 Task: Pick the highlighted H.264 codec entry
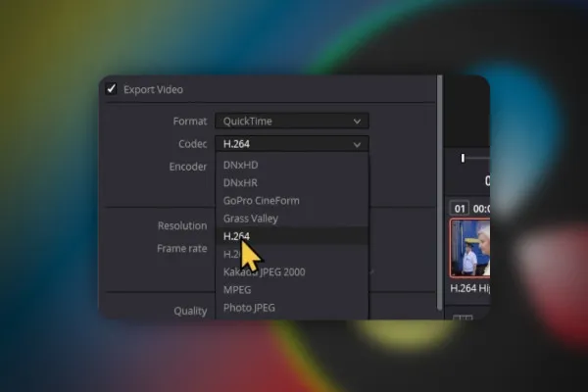point(292,236)
